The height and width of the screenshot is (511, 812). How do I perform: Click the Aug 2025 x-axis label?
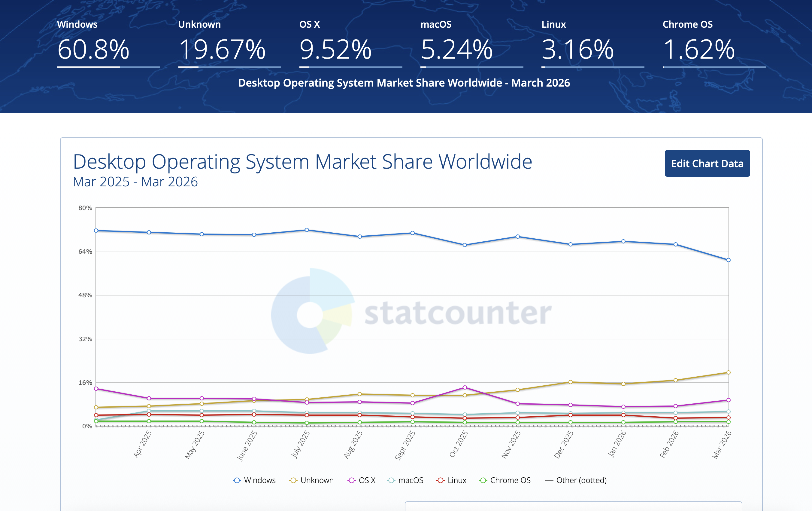click(353, 445)
